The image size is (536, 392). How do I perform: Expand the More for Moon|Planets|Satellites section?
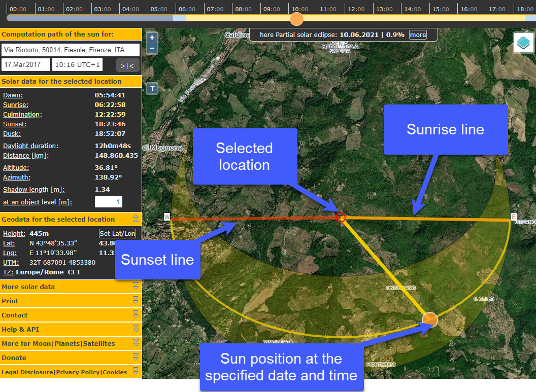point(136,343)
